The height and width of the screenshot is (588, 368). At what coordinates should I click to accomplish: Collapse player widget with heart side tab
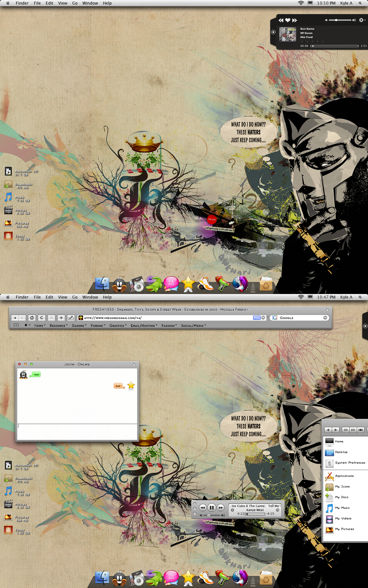273,32
